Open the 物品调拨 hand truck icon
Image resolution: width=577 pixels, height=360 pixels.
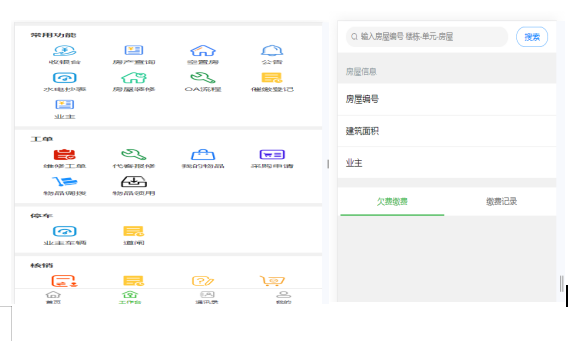coord(65,181)
